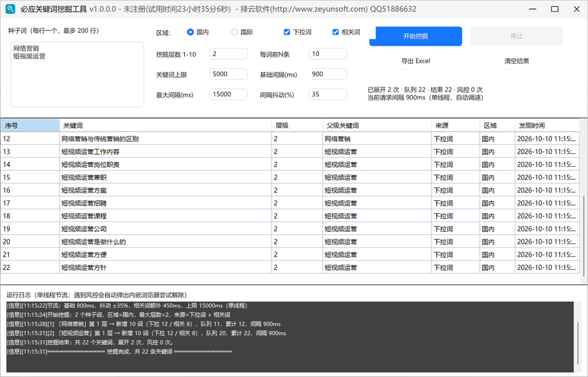Click the 开始挖掘 button
588x377 pixels.
(x=415, y=36)
